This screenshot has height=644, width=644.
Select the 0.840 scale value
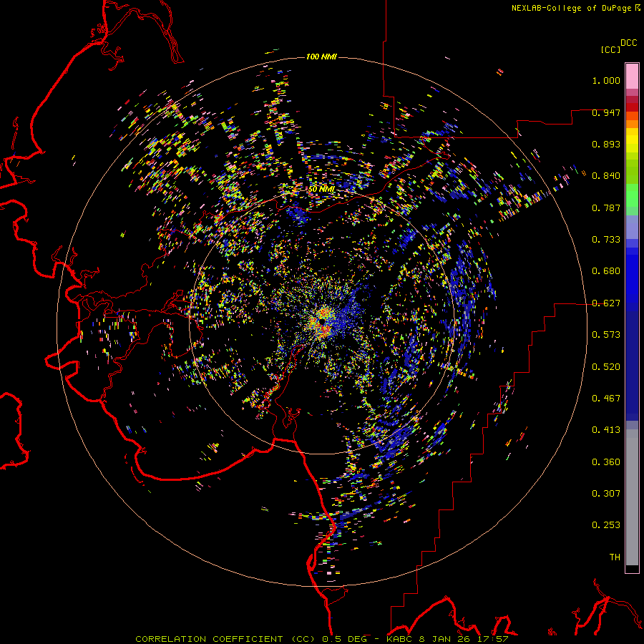click(x=606, y=176)
